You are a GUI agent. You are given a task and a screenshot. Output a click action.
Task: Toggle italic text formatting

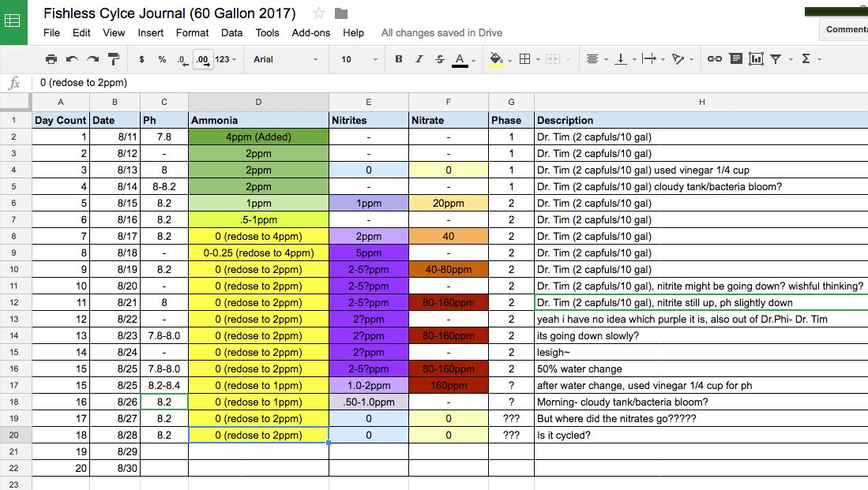pos(419,59)
